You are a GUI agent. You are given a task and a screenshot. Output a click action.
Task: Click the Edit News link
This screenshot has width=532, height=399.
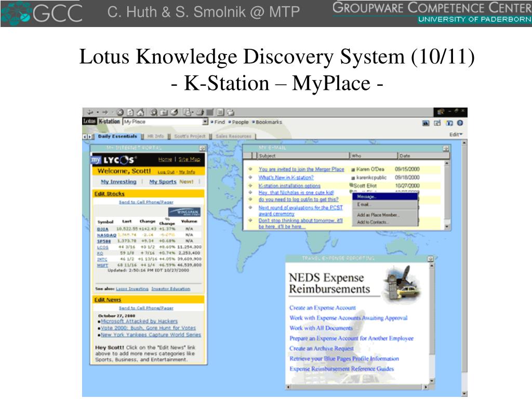coord(108,300)
